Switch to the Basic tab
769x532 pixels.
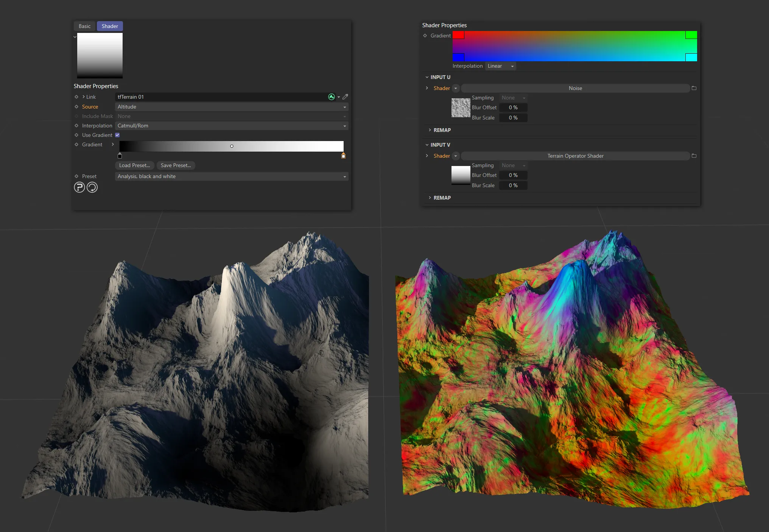[x=84, y=26]
